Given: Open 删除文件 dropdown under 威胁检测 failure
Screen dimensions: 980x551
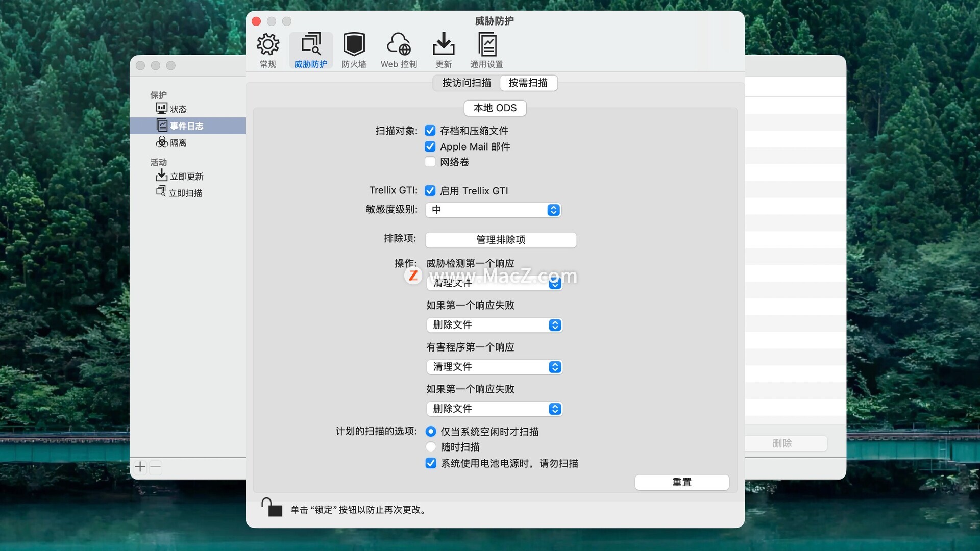Looking at the screenshot, I should click(x=495, y=325).
